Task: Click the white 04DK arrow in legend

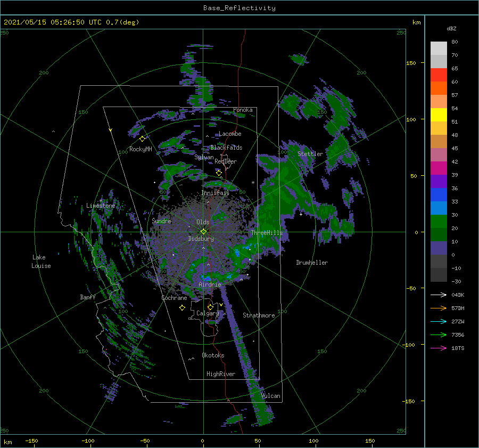Action: (x=439, y=295)
